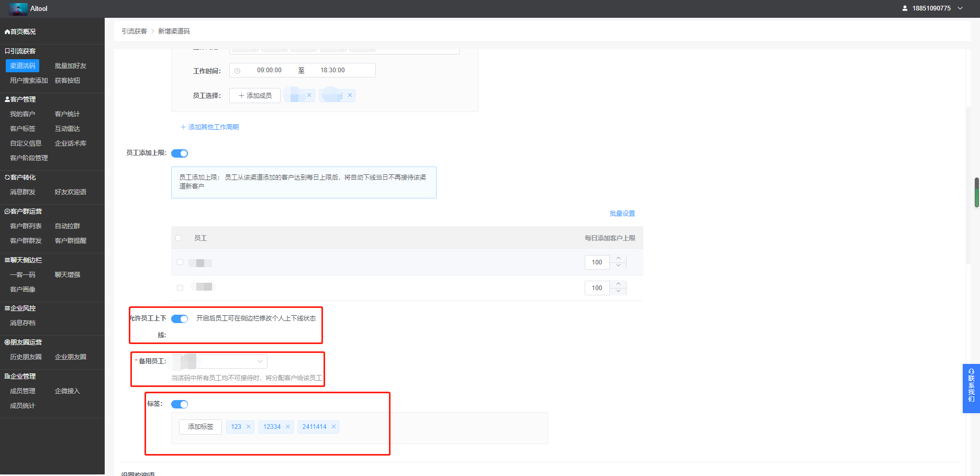Open 消息存档 menu item
This screenshot has height=476, width=980.
(x=23, y=323)
